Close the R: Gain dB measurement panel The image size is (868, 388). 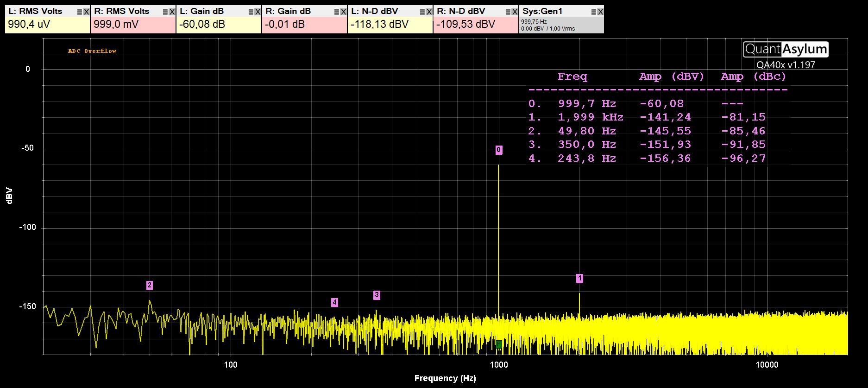pyautogui.click(x=343, y=12)
